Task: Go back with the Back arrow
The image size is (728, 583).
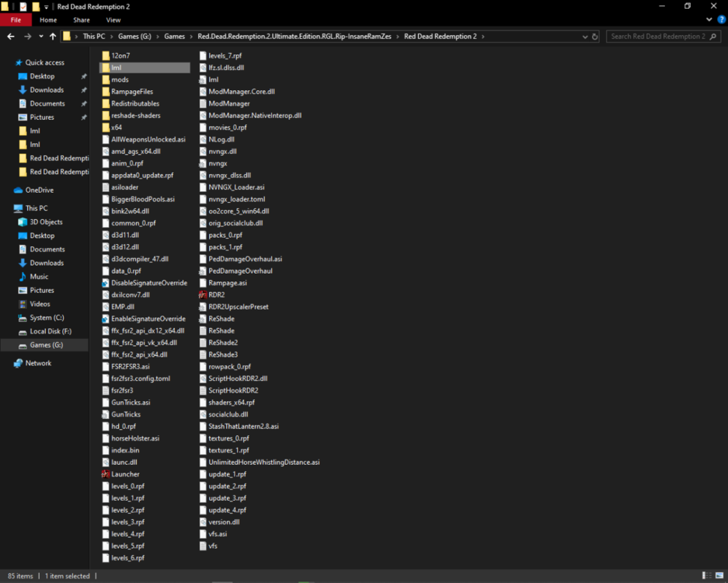Action: (11, 37)
